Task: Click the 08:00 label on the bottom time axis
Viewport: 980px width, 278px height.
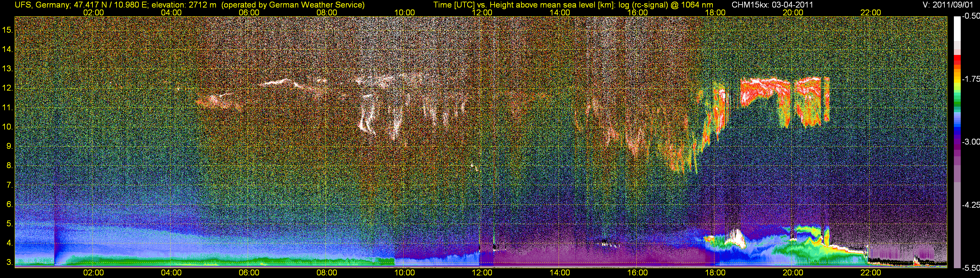Action: tap(327, 273)
